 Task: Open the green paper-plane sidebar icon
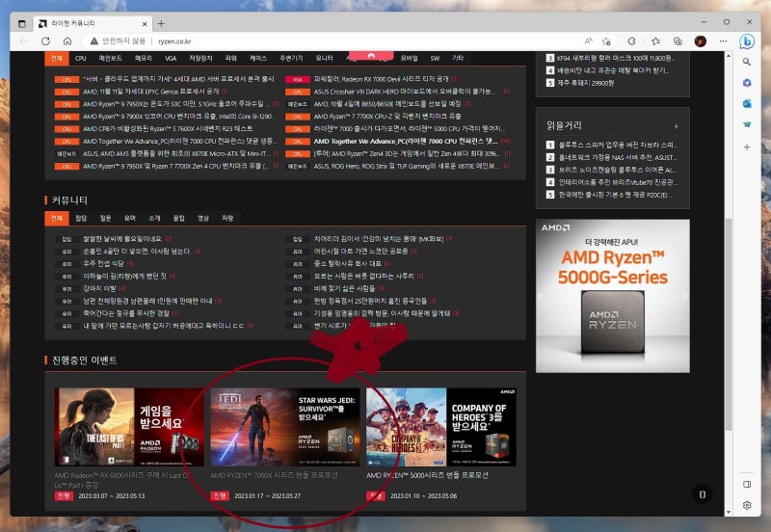[747, 125]
